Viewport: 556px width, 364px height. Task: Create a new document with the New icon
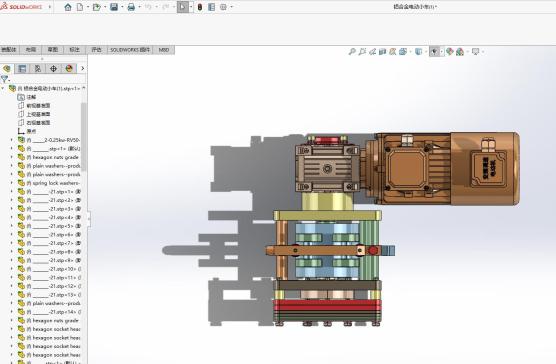(x=80, y=7)
